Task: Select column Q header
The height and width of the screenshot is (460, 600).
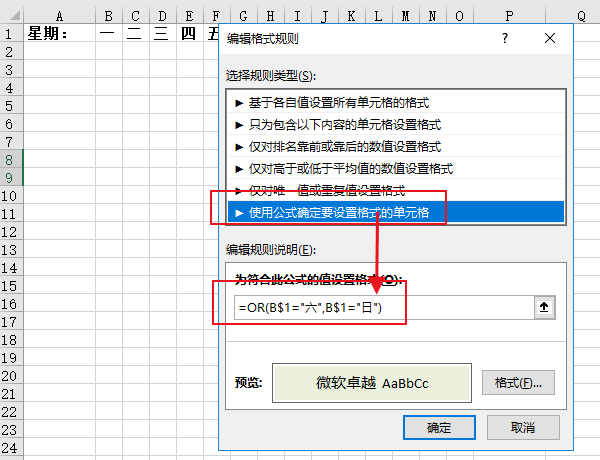Action: pos(581,16)
